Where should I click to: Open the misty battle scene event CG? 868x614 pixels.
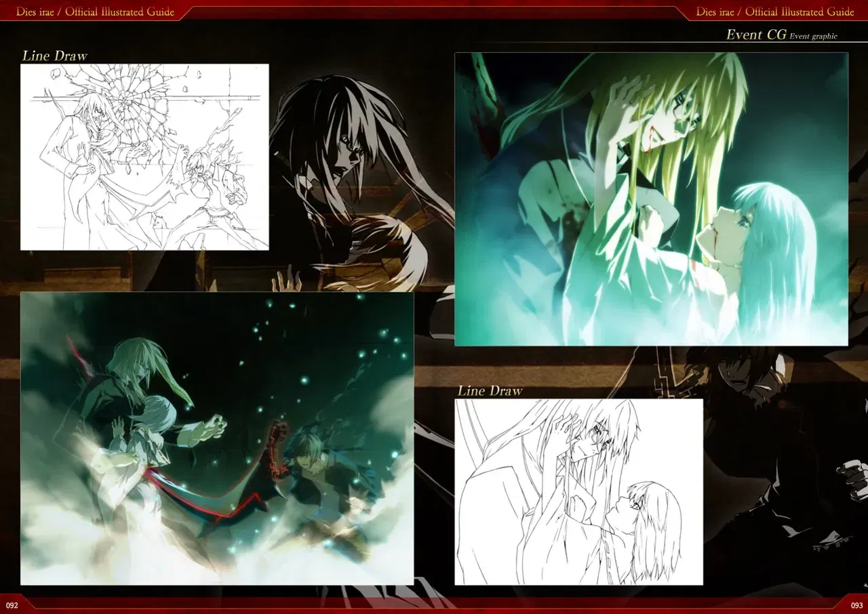(217, 438)
